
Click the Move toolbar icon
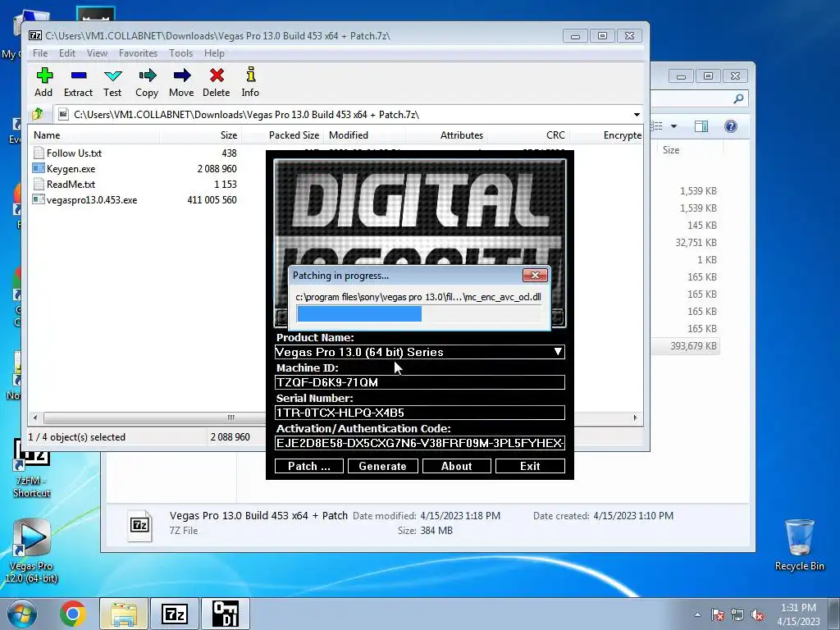pyautogui.click(x=181, y=82)
